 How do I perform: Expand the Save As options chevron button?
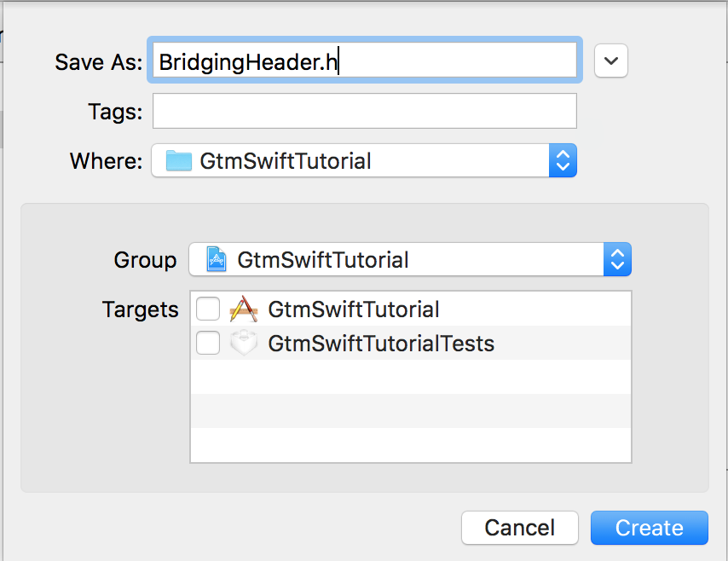point(611,60)
